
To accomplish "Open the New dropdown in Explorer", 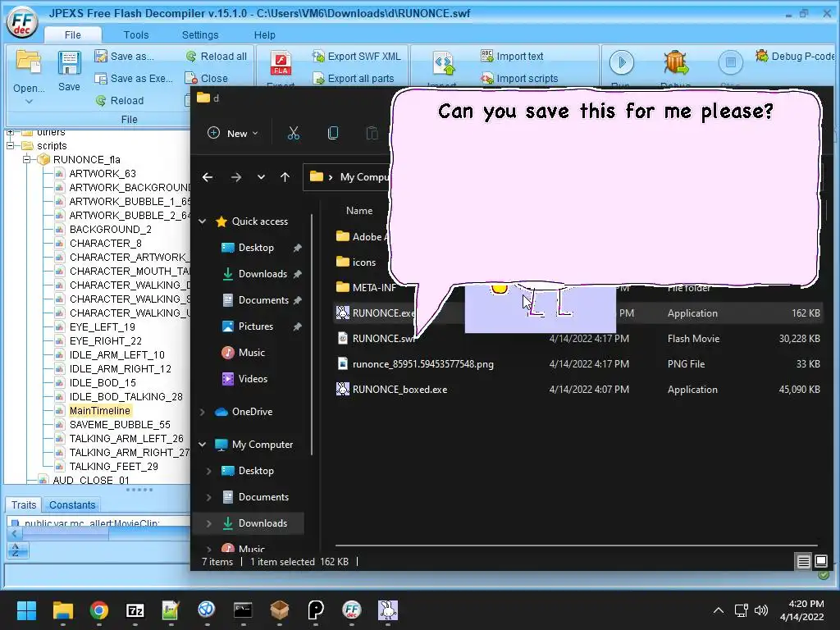I will pyautogui.click(x=233, y=133).
